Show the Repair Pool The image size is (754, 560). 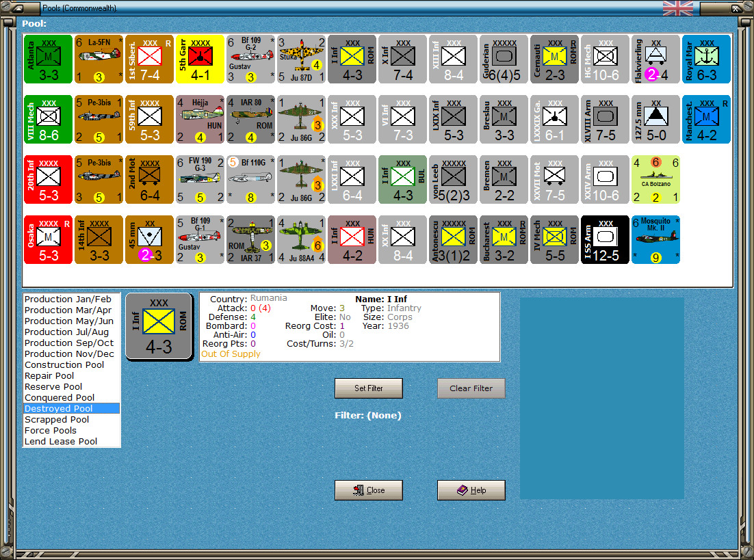(x=71, y=375)
